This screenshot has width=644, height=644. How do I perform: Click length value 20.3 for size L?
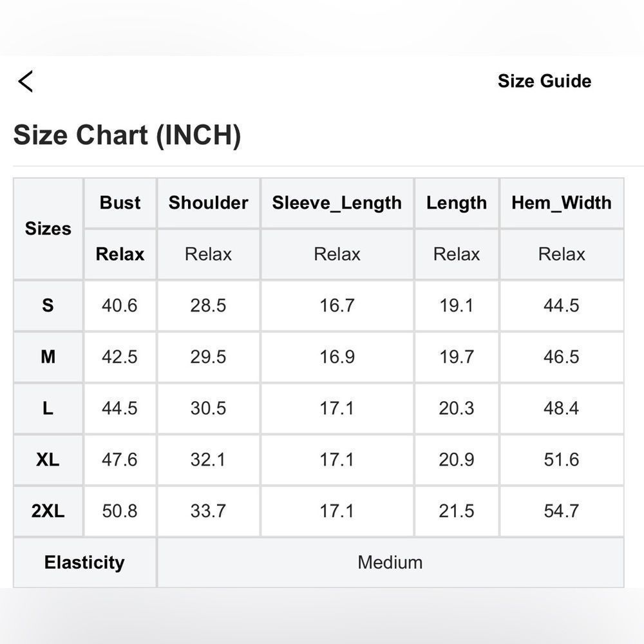point(457,408)
